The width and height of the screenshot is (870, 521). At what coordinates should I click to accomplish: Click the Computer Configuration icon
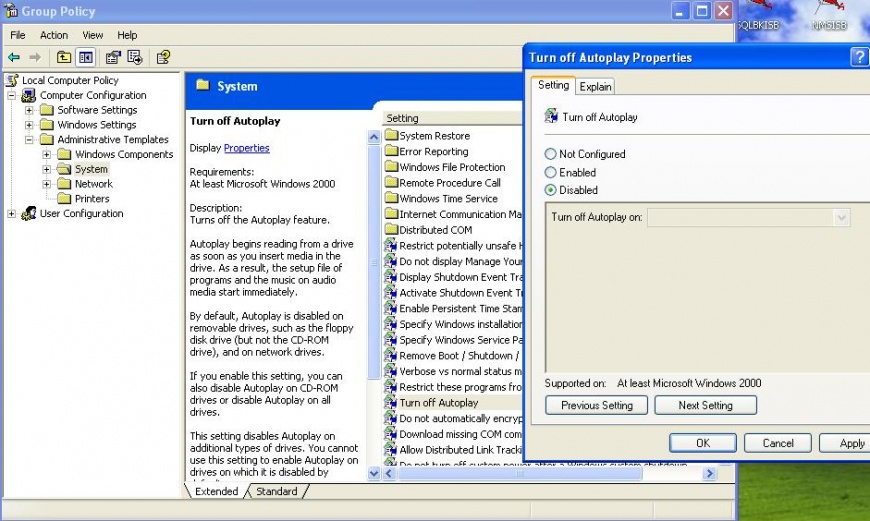pyautogui.click(x=28, y=95)
